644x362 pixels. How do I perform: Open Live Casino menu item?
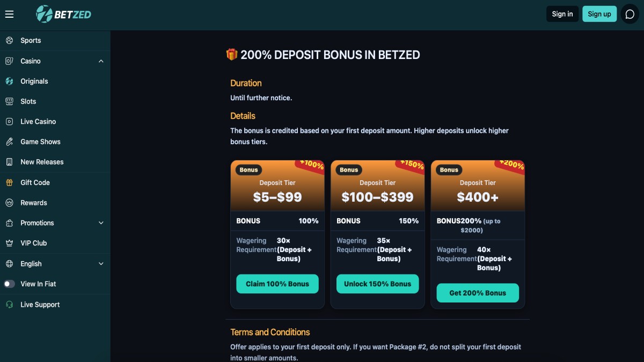point(38,122)
